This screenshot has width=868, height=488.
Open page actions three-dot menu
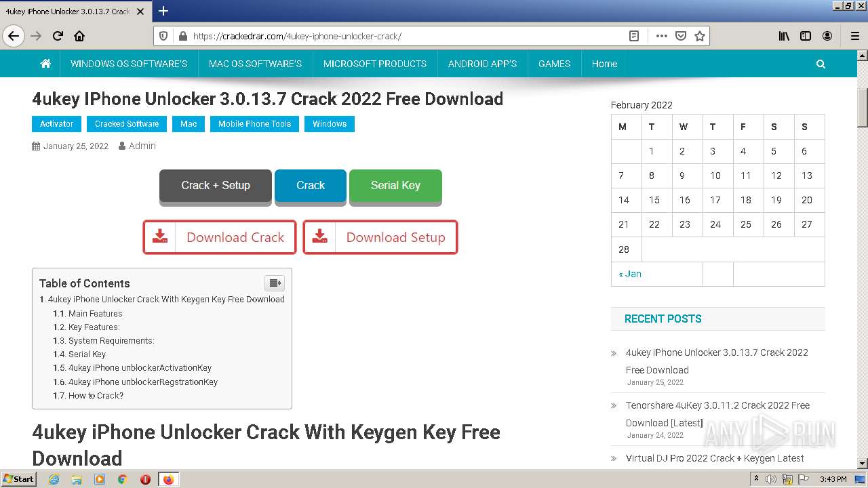[x=661, y=36]
